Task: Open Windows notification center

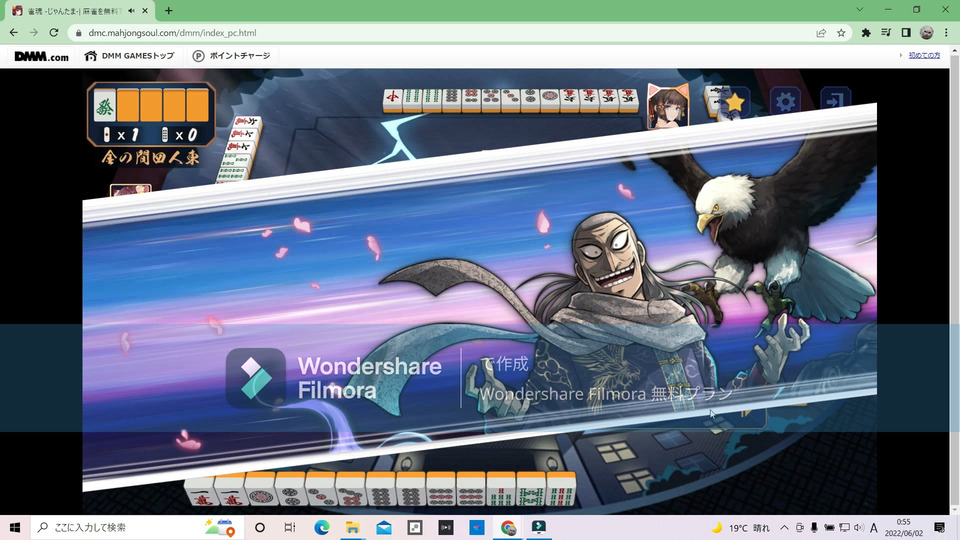Action: click(x=940, y=527)
